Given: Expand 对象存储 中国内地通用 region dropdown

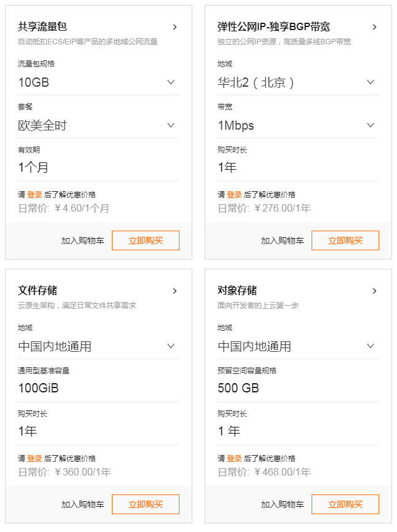Looking at the screenshot, I should (x=298, y=346).
